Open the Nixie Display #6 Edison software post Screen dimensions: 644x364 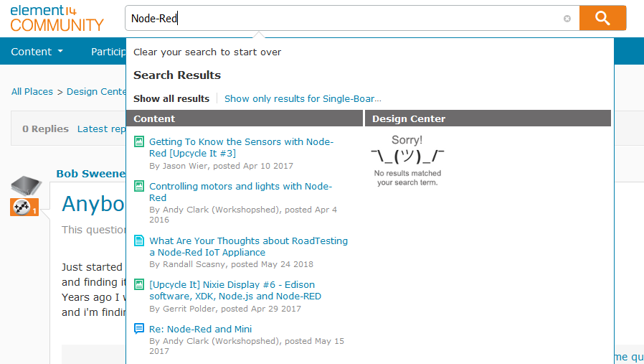pos(235,290)
